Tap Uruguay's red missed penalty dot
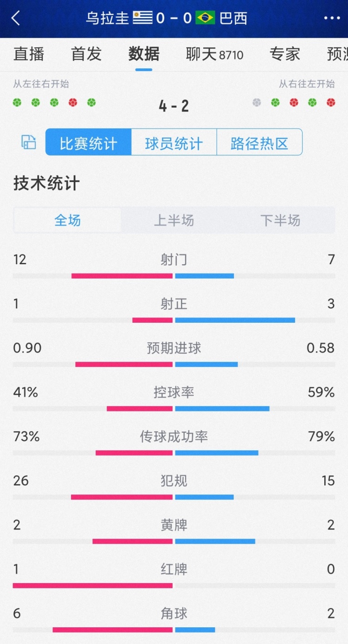 tap(73, 103)
